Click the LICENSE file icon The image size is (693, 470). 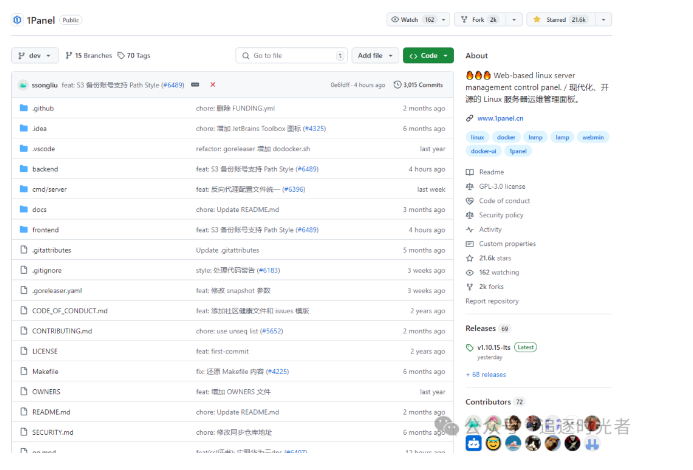pyautogui.click(x=24, y=351)
